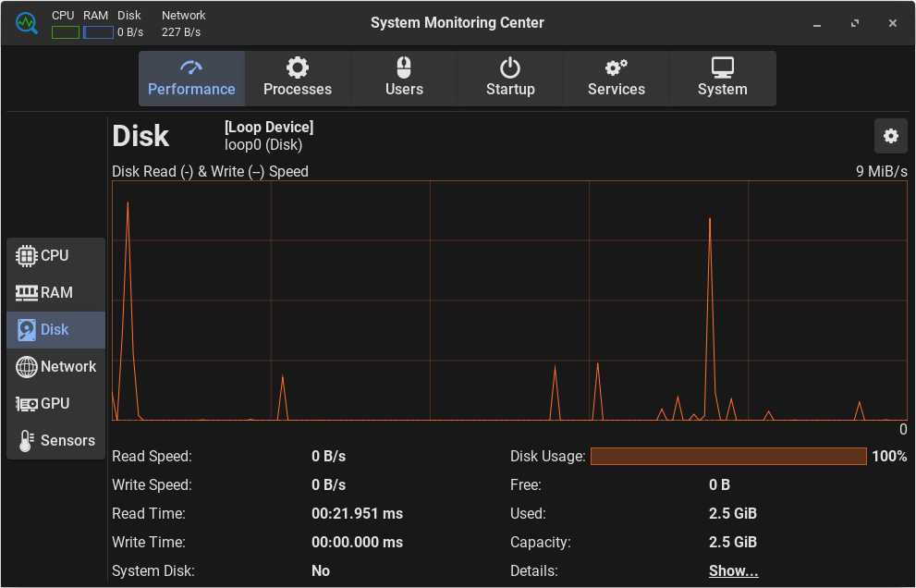Click the CPU mini usage bar in header
This screenshot has width=916, height=588.
[65, 32]
